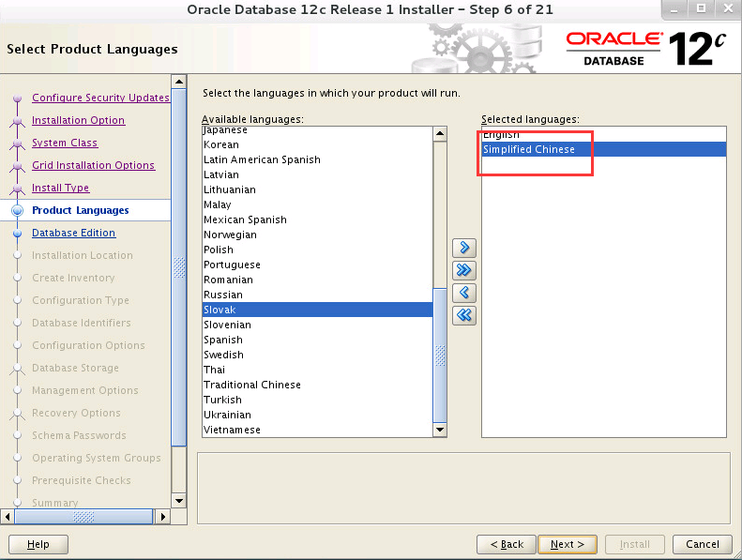Add all languages with double right arrow
This screenshot has height=560, width=742.
tap(464, 270)
